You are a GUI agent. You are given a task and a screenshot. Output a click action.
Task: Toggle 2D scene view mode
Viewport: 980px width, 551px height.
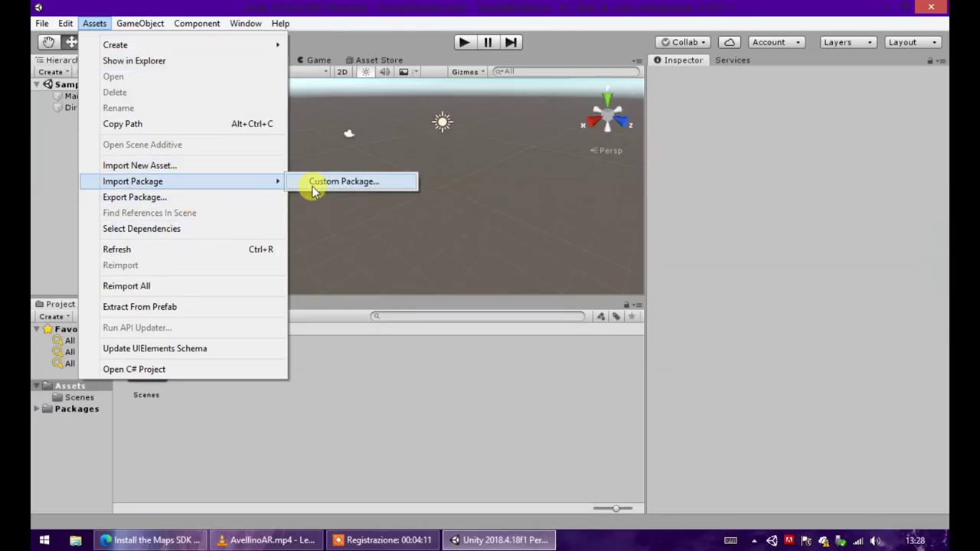point(342,72)
